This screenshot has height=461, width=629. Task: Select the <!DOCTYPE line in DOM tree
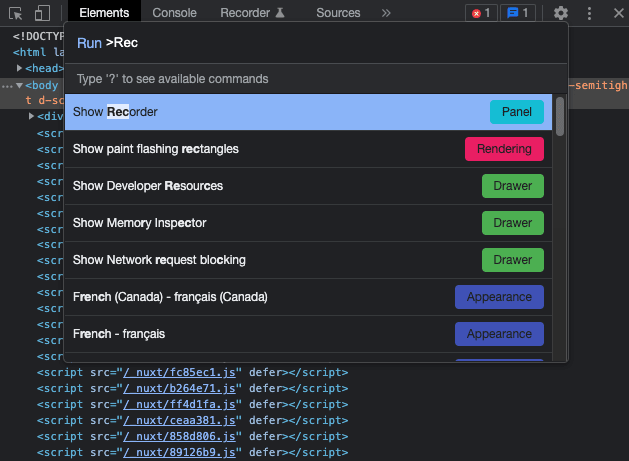pos(38,37)
